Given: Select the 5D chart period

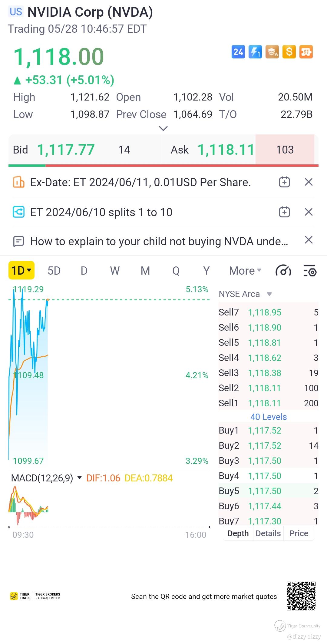Looking at the screenshot, I should (x=54, y=271).
